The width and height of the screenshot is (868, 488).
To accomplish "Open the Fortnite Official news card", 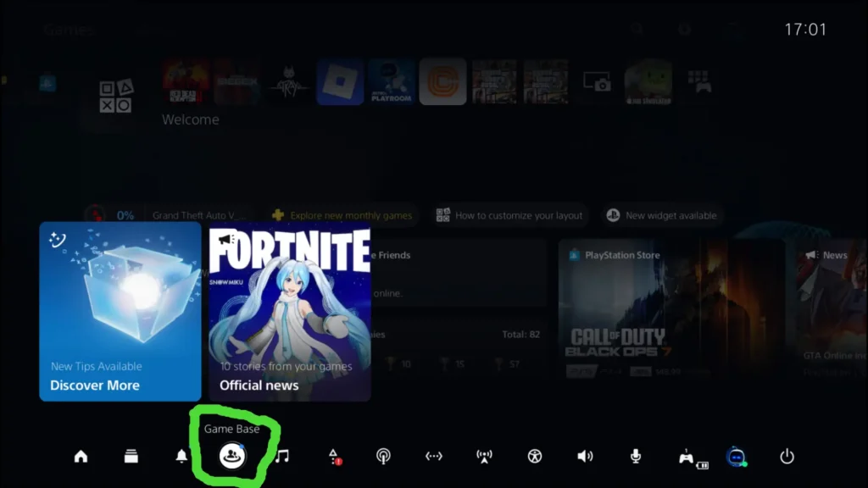I will (290, 312).
